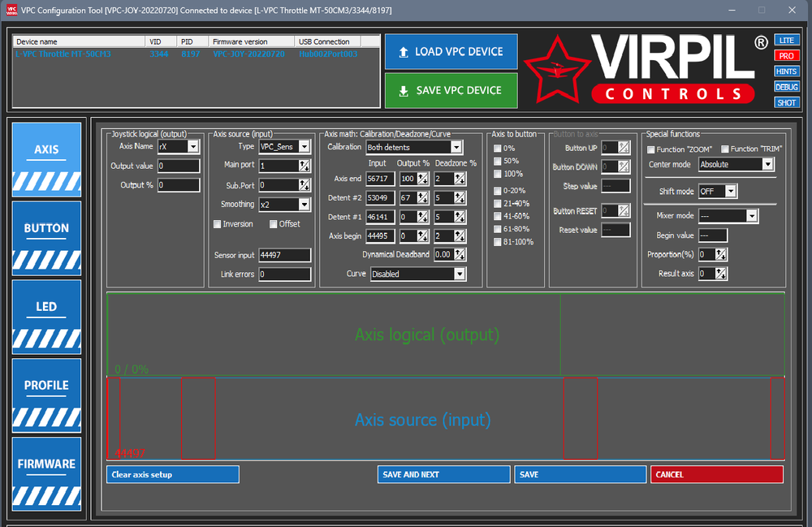Click Detent #2 Output % stepper icon

[x=423, y=198]
